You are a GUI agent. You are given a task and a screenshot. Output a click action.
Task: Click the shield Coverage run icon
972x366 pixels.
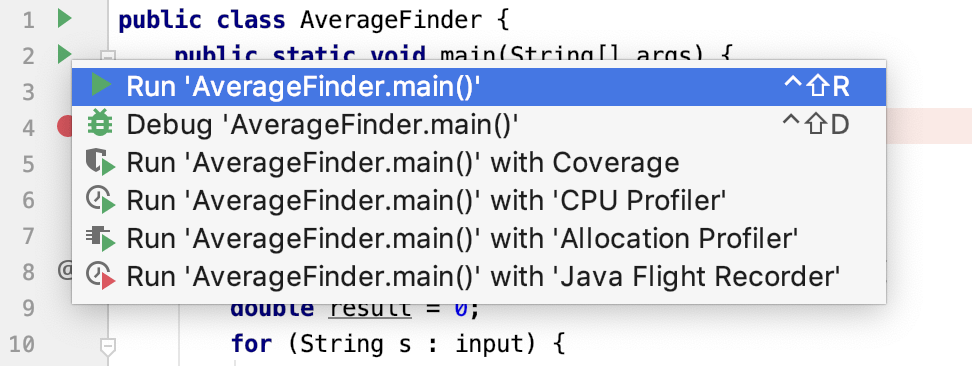pos(100,163)
